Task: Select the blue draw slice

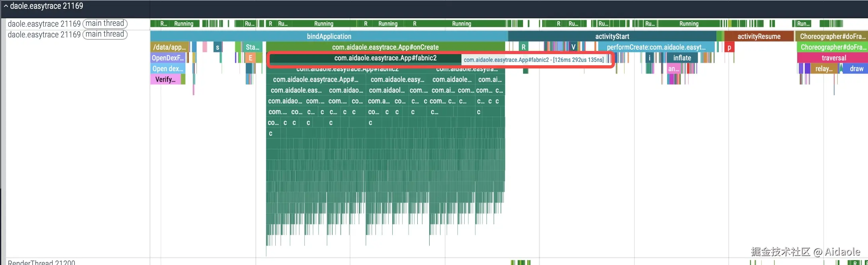Action: 856,68
